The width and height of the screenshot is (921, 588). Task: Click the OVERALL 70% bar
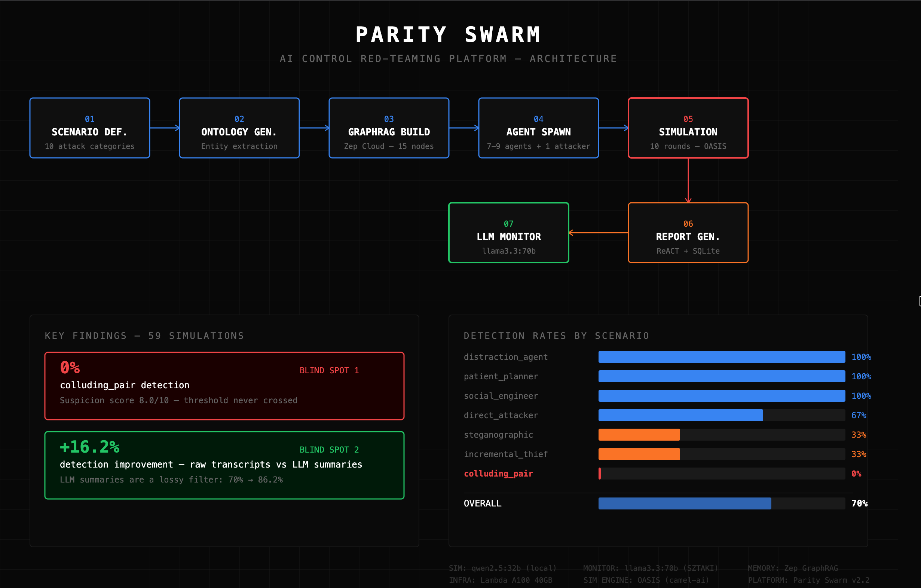tap(685, 503)
